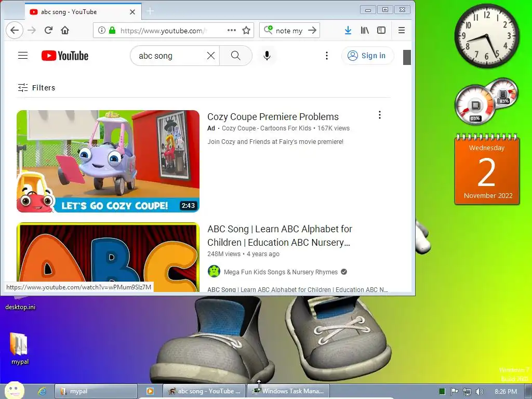The height and width of the screenshot is (399, 532).
Task: Click the volume speaker tray icon
Action: 480,392
